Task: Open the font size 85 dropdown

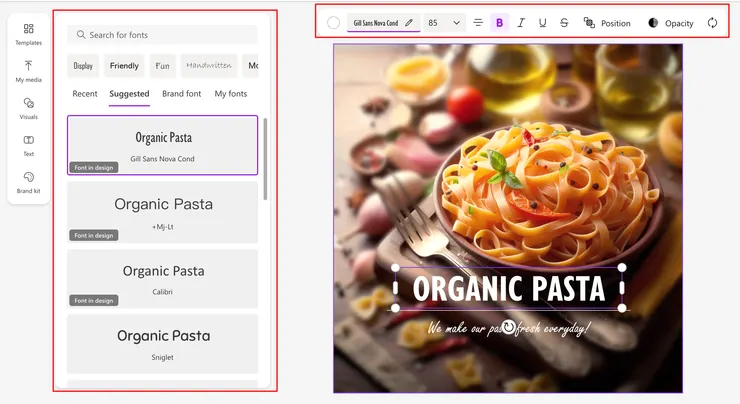Action: 444,23
